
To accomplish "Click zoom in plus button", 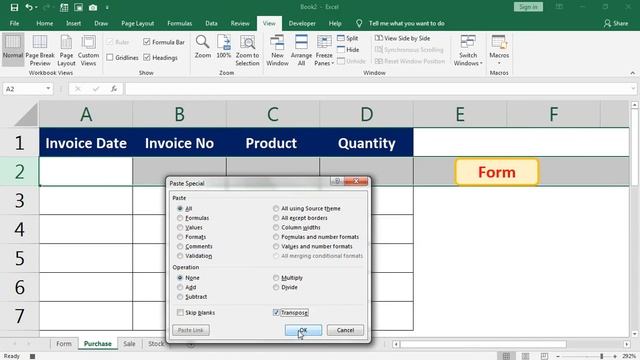I will 615,356.
